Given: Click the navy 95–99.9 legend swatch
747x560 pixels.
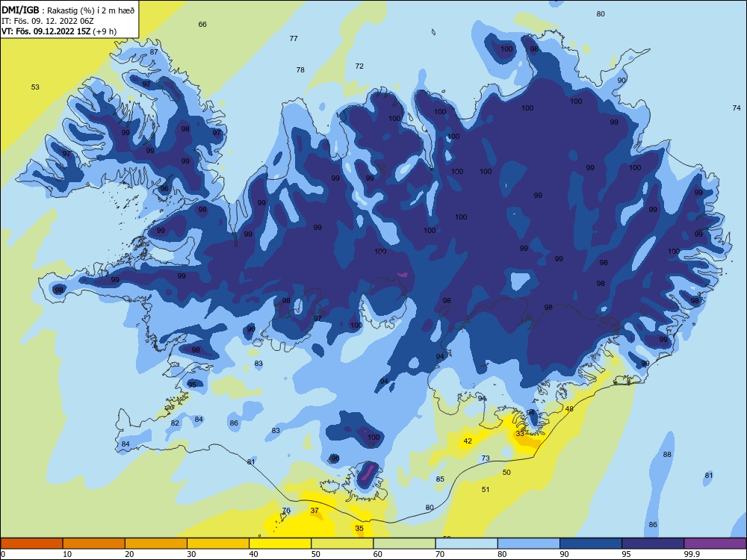Looking at the screenshot, I should [653, 544].
